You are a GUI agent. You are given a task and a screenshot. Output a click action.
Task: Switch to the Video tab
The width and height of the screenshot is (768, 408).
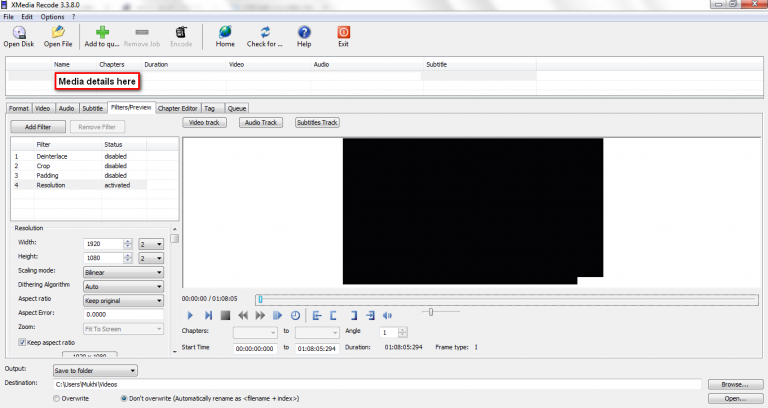[x=43, y=108]
